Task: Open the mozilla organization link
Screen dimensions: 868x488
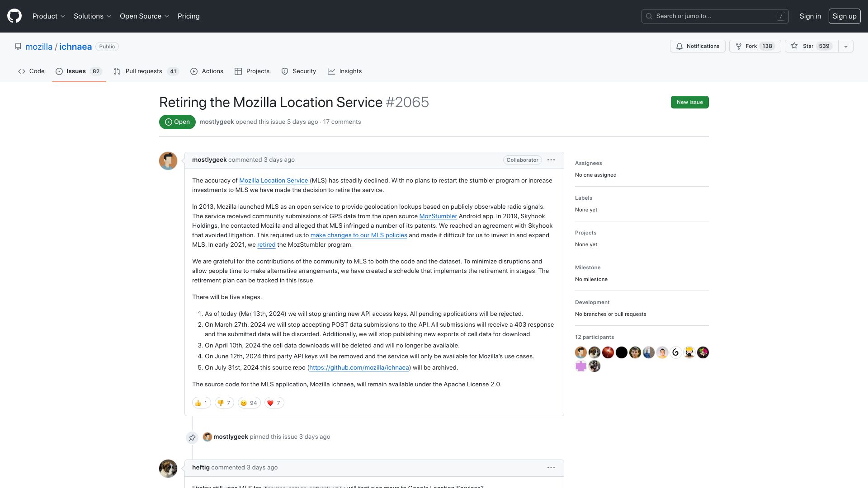Action: point(39,47)
